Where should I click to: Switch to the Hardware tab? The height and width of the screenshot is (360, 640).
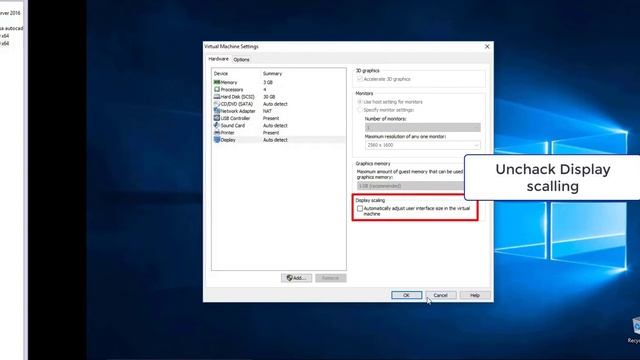pos(218,59)
